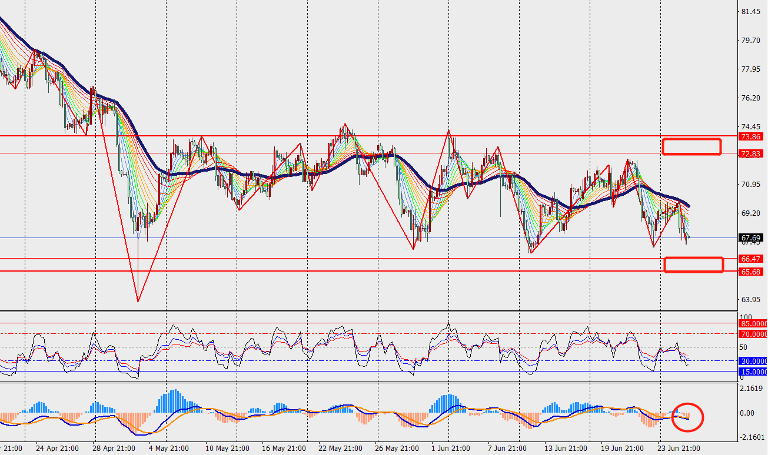The image size is (770, 455).
Task: Click the 16 May 21:00 date label
Action: [x=283, y=448]
